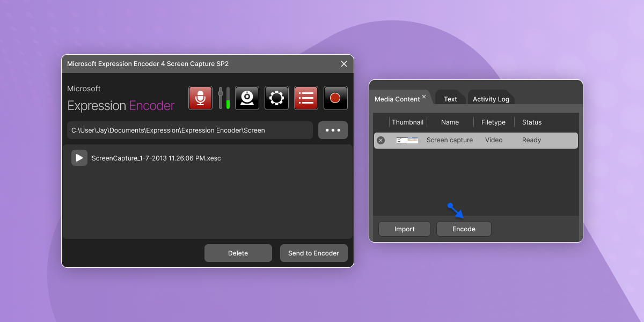The image size is (644, 322).
Task: Click Send to Encoder button
Action: (314, 253)
